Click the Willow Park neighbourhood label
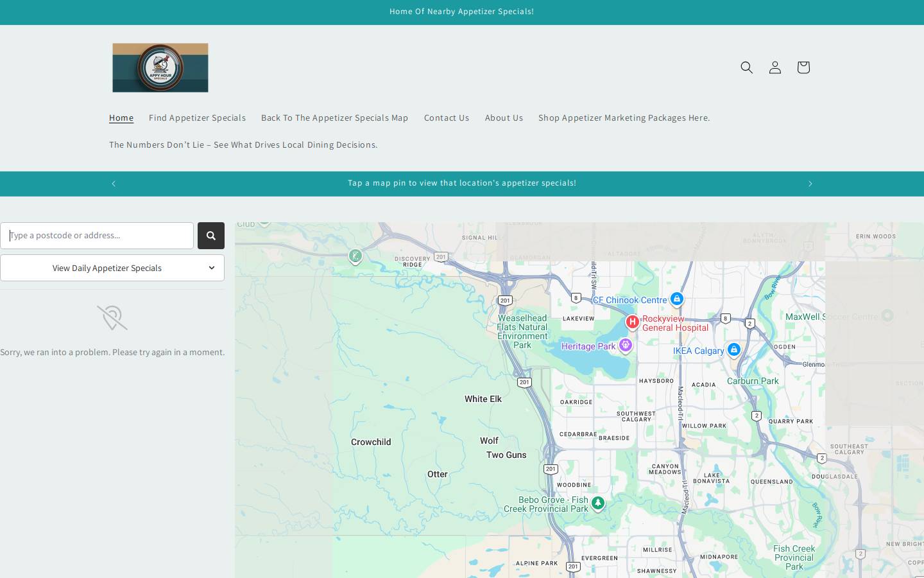 pos(704,426)
